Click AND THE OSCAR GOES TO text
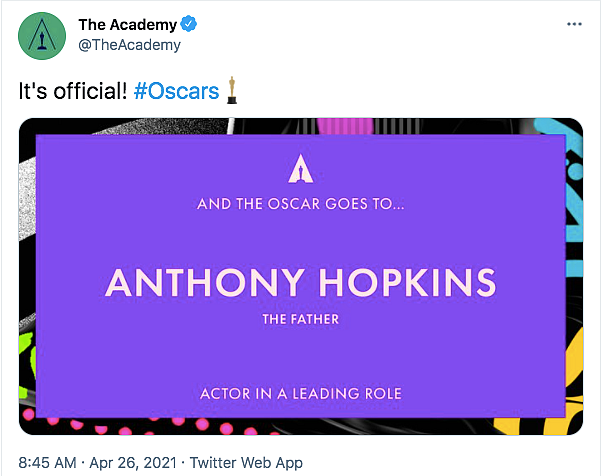The image size is (611, 476). pyautogui.click(x=300, y=204)
